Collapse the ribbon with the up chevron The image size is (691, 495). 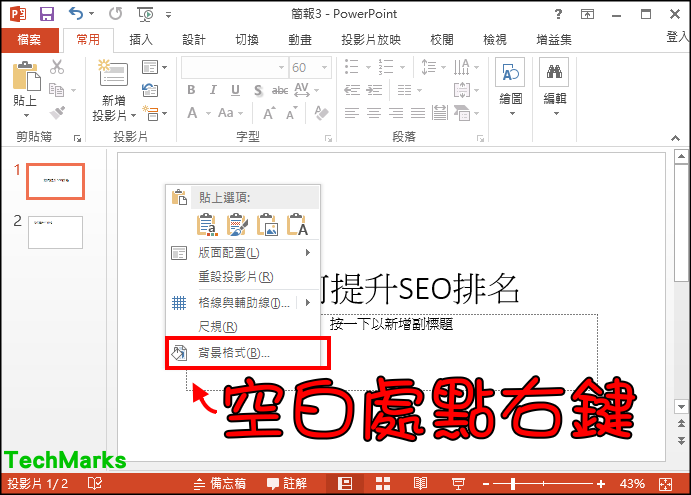(675, 138)
